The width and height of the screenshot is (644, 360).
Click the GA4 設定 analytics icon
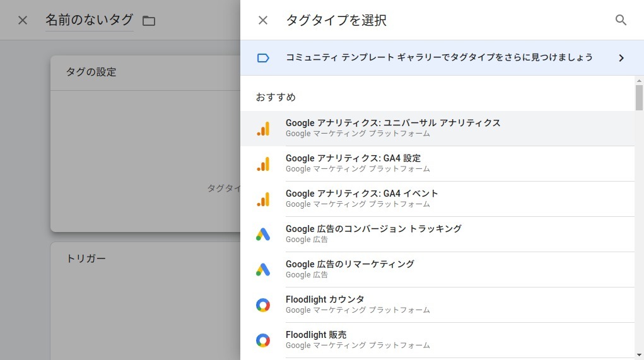263,164
